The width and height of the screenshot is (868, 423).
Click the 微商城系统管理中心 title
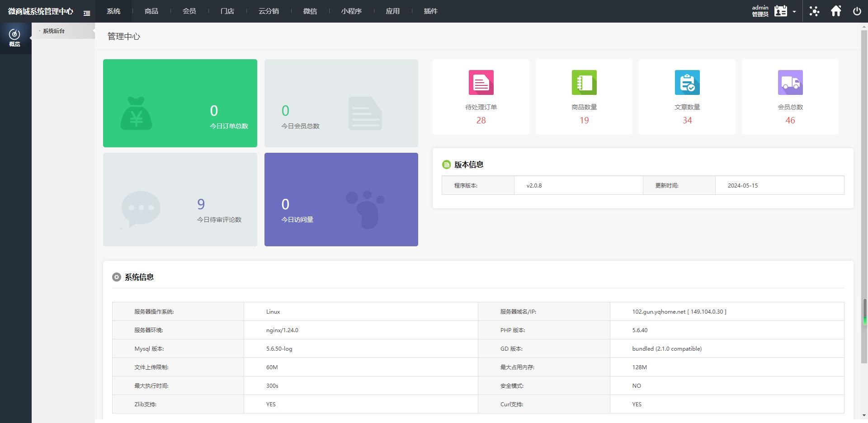(x=41, y=11)
